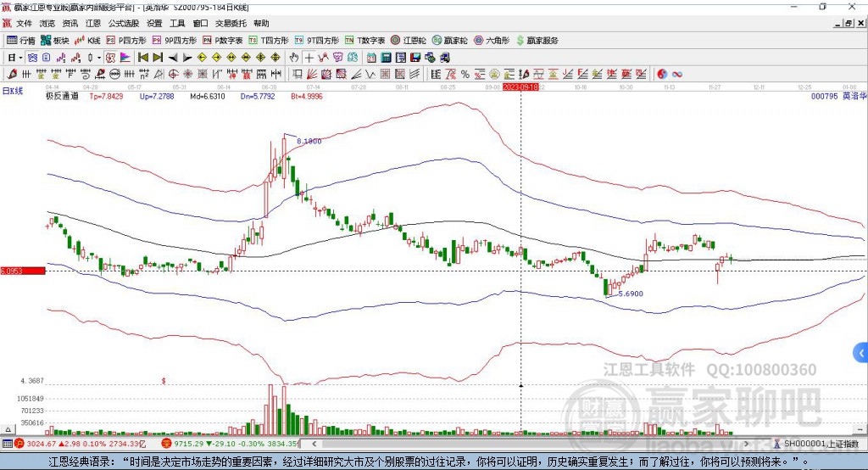Open the 交易委托 menu
Screen dimensions: 868x470
click(x=231, y=23)
